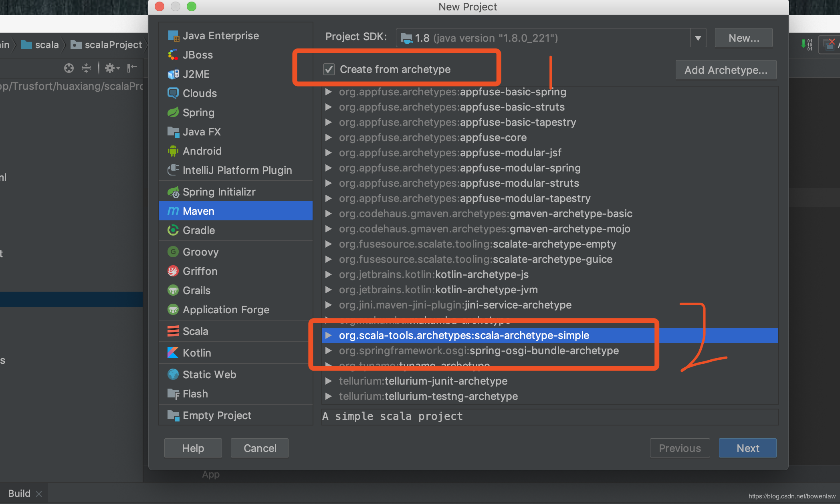The width and height of the screenshot is (840, 504).
Task: Select appfuse-modular-jsf archetype row
Action: click(x=550, y=153)
